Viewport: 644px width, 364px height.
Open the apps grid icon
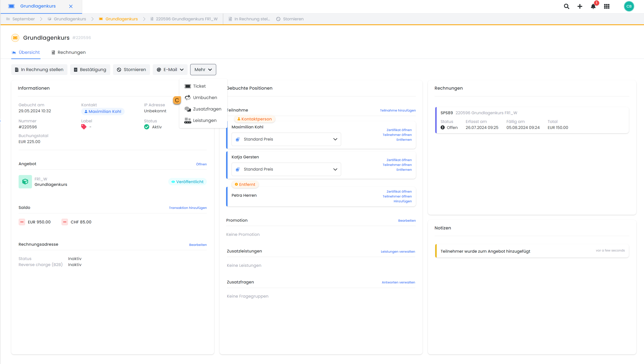pyautogui.click(x=606, y=7)
